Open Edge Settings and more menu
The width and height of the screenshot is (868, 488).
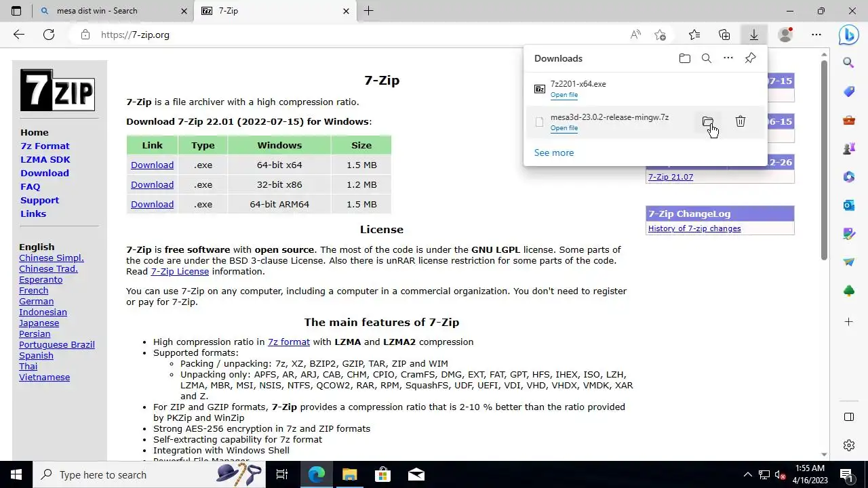(x=816, y=35)
